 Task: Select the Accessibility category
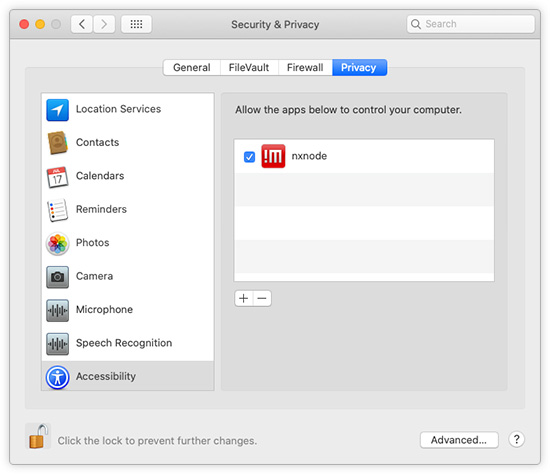point(128,376)
